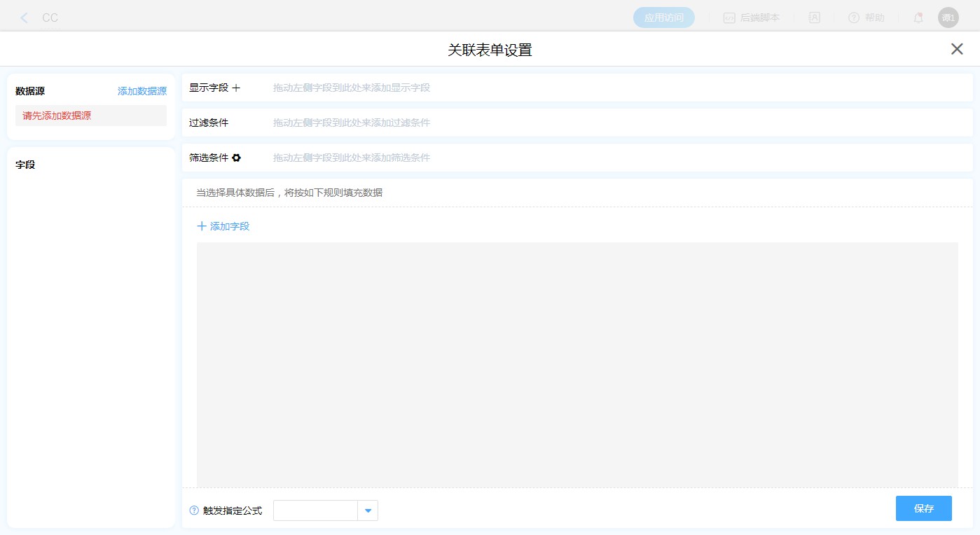
Task: Expand the 触发指定公式 dropdown arrow
Action: pos(368,510)
